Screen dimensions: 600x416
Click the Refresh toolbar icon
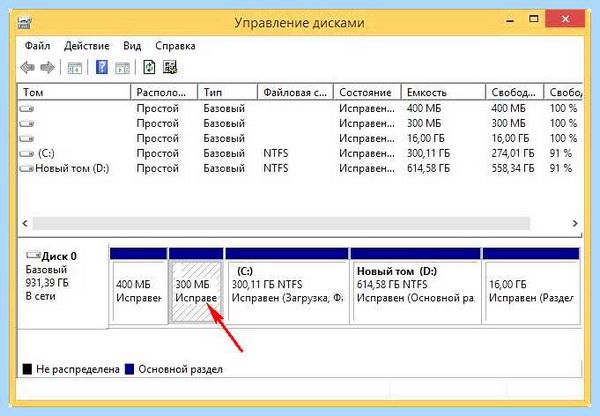pyautogui.click(x=149, y=67)
